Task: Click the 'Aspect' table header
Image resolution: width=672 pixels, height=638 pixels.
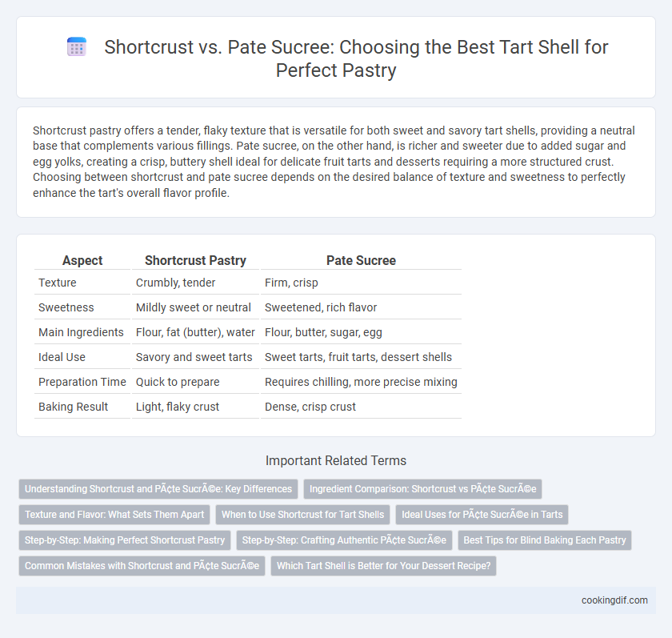Action: pos(82,260)
